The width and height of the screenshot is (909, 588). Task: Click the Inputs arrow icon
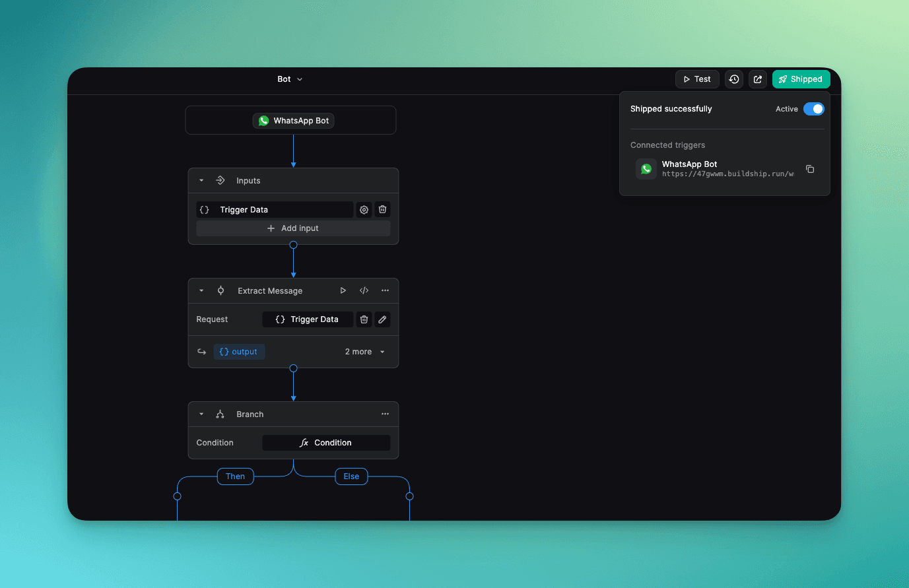tap(220, 180)
